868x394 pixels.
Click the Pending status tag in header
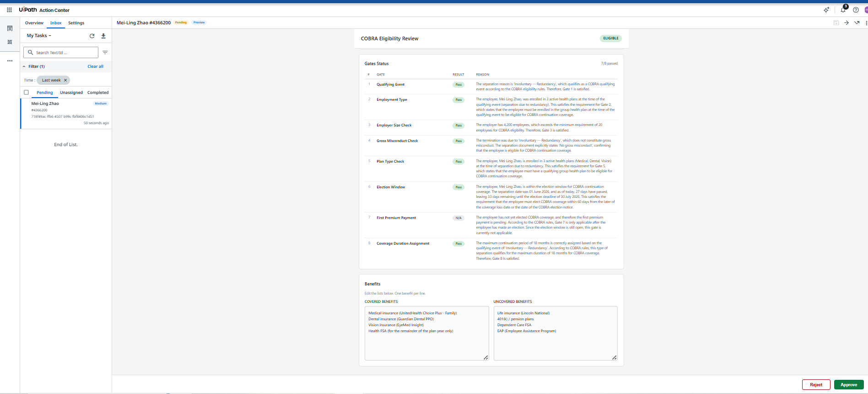(181, 22)
